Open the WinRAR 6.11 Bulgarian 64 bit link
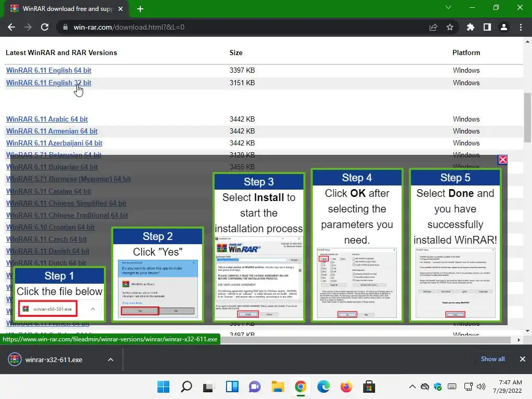This screenshot has height=399, width=532. 52,167
